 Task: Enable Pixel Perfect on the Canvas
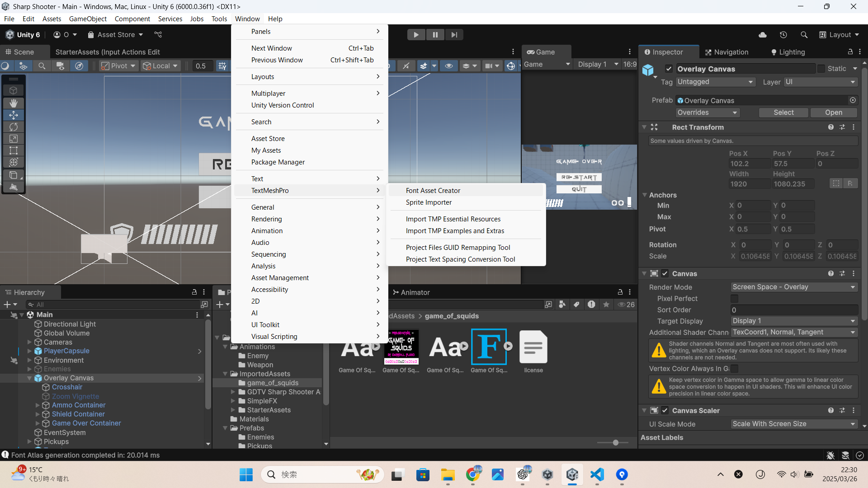tap(734, 299)
